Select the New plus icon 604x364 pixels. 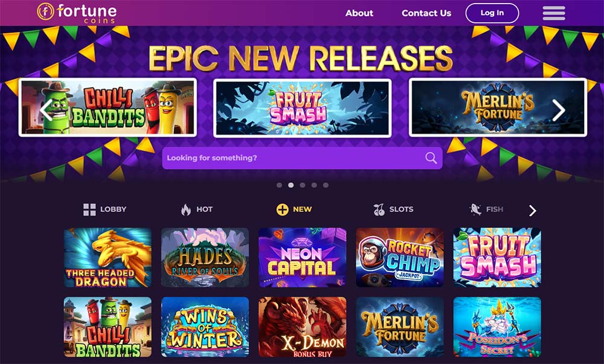tap(282, 209)
